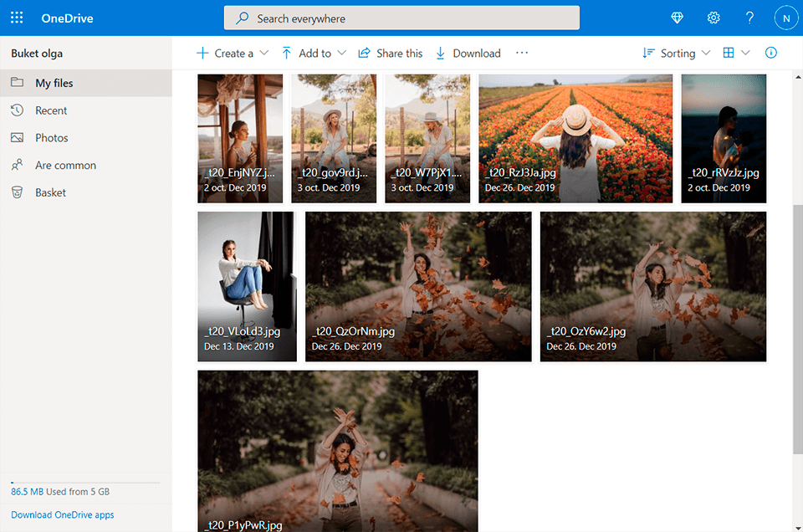803x532 pixels.
Task: Click the Recent clock icon
Action: (17, 110)
